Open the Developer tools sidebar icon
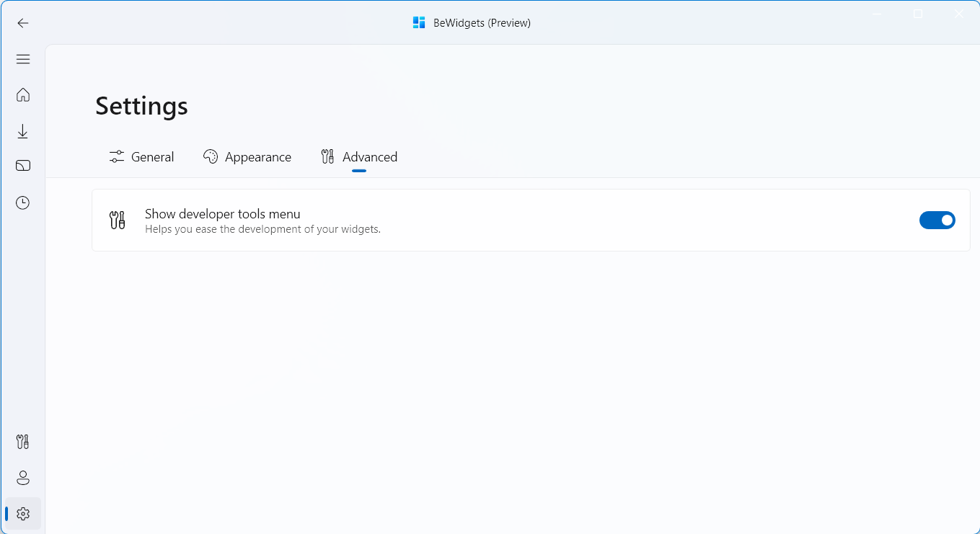 [x=22, y=441]
